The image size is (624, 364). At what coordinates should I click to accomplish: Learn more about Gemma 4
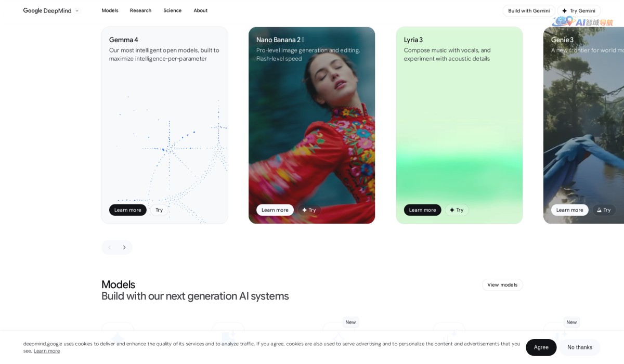click(x=128, y=210)
